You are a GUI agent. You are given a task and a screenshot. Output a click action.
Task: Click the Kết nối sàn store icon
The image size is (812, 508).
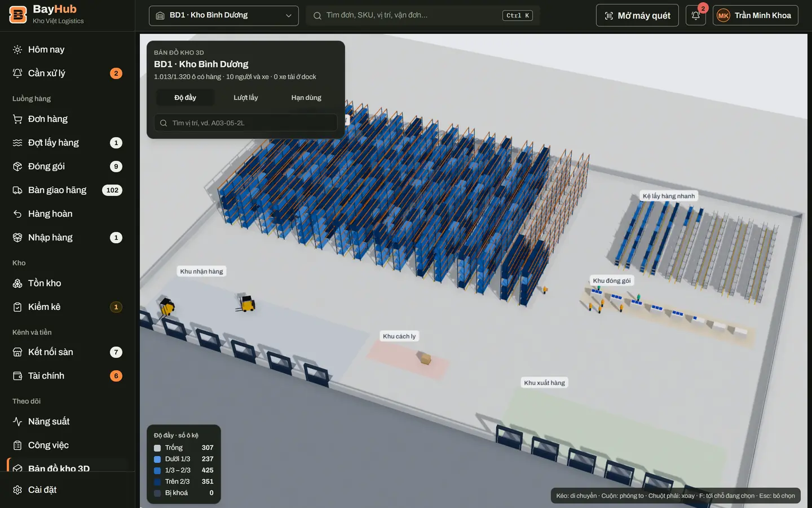pos(17,352)
